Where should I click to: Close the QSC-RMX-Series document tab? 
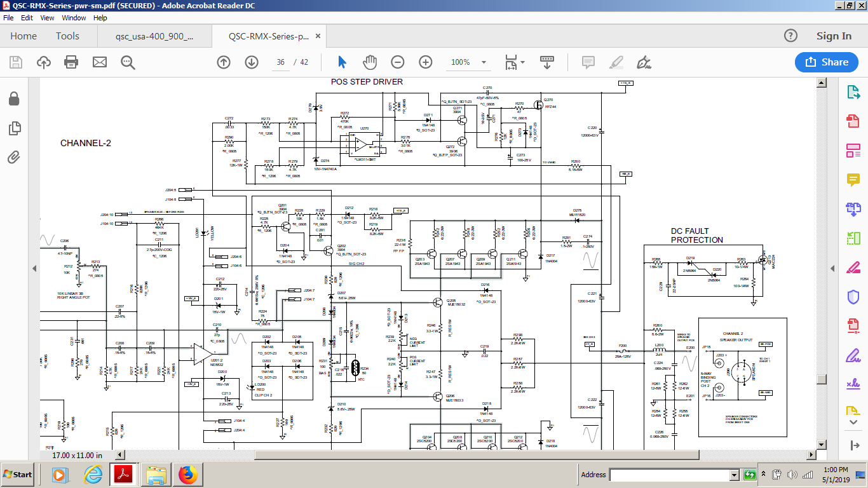318,36
